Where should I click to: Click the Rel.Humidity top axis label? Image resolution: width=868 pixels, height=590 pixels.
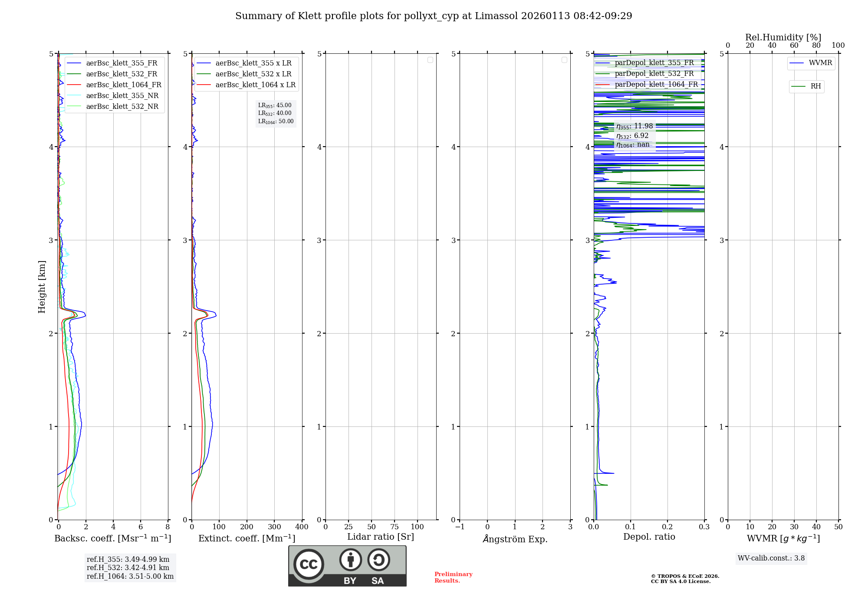pyautogui.click(x=783, y=37)
